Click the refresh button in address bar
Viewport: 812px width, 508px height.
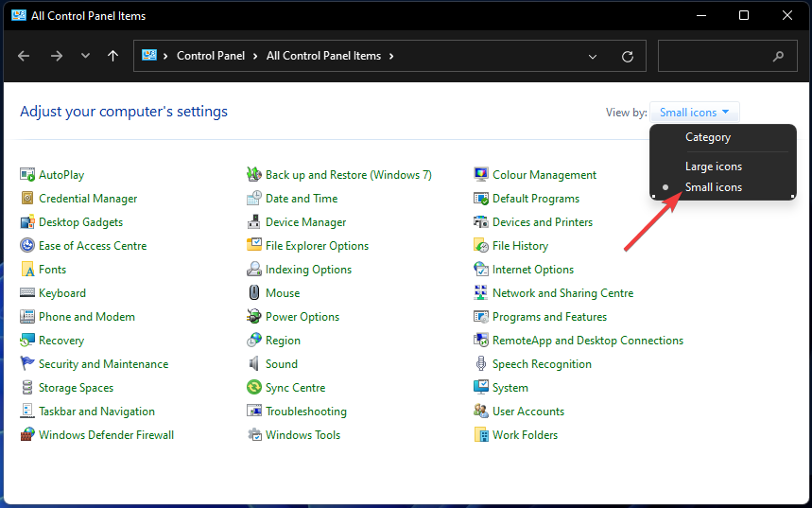(627, 57)
